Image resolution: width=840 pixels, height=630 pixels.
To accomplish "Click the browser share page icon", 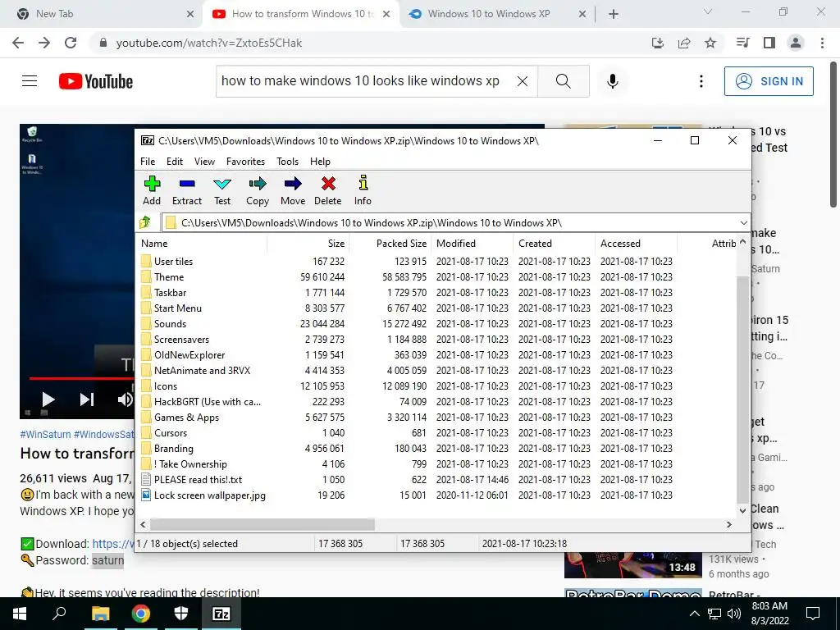I will [684, 43].
